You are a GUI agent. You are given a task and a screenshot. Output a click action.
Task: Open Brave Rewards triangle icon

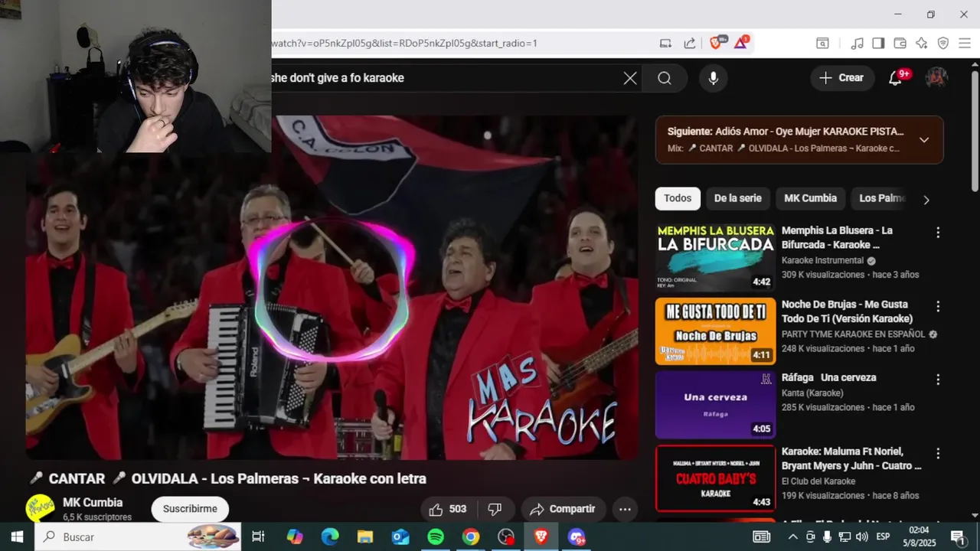coord(741,43)
